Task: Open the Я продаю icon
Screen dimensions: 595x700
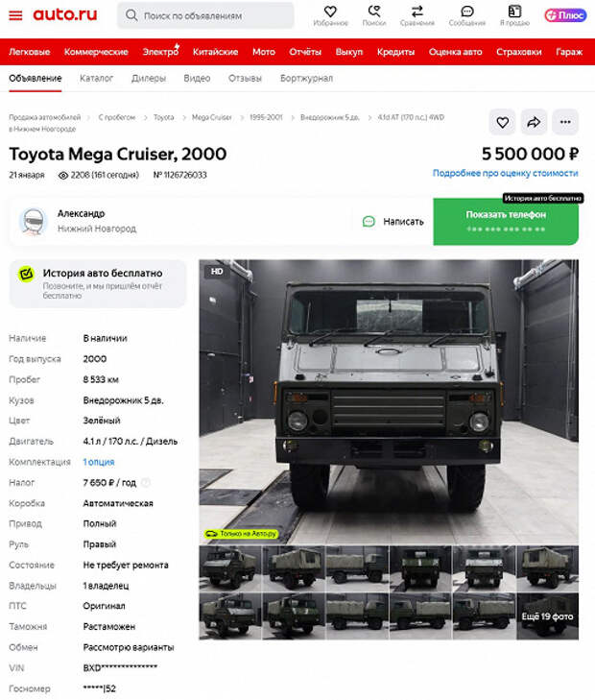Action: pyautogui.click(x=514, y=12)
